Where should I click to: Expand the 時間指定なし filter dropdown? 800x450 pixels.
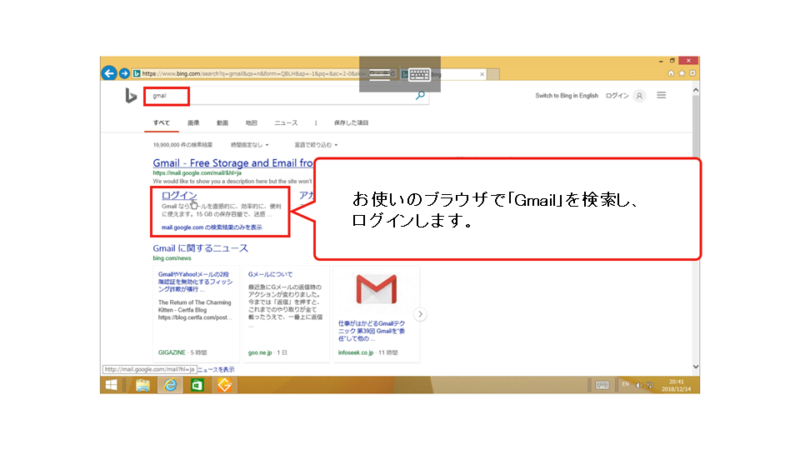coord(249,145)
